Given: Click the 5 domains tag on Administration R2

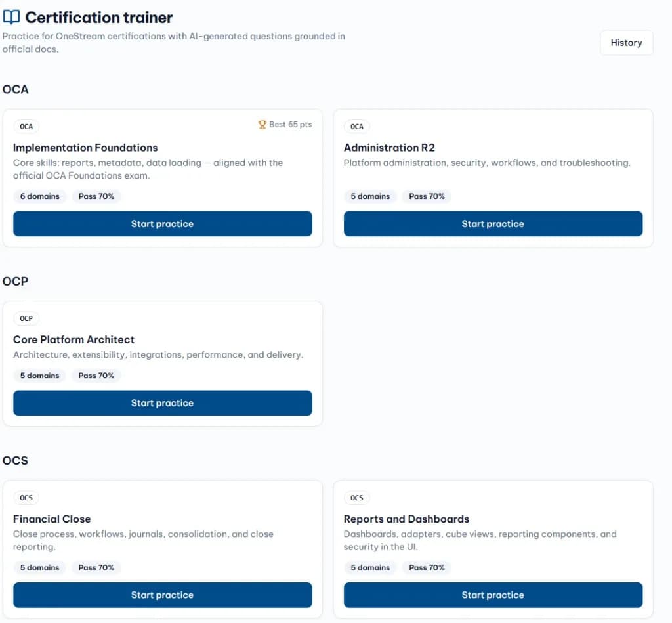Looking at the screenshot, I should coord(370,196).
